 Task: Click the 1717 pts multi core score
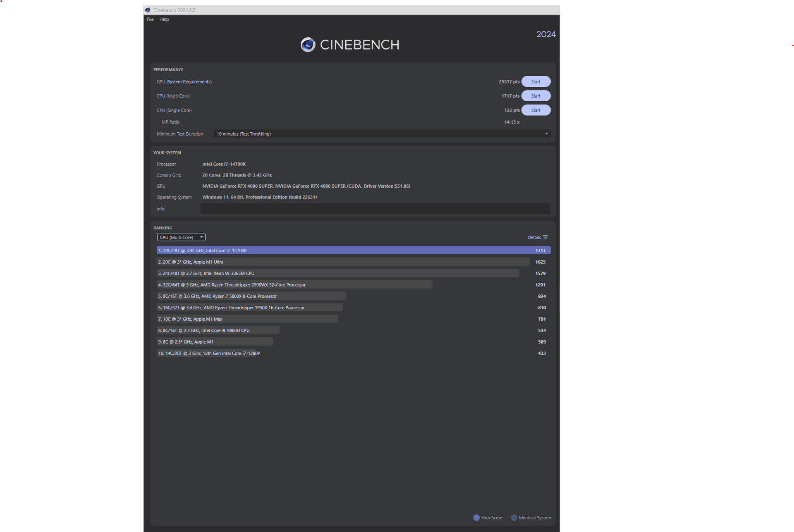coord(510,96)
